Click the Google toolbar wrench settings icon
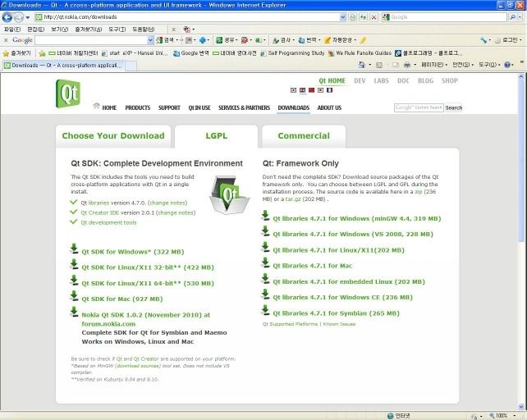 pos(483,40)
